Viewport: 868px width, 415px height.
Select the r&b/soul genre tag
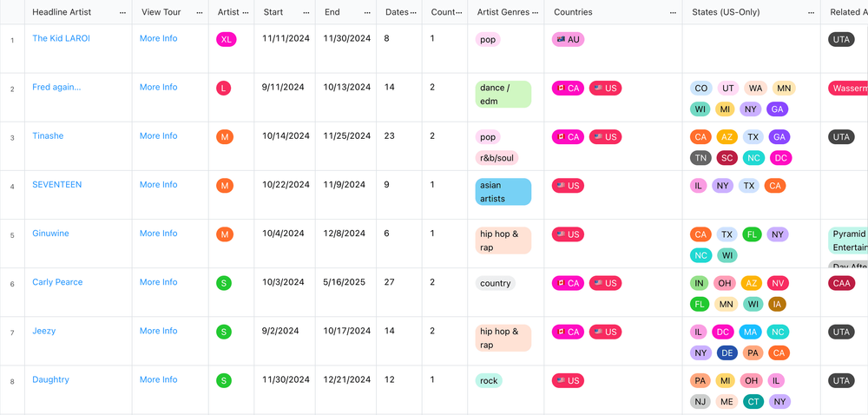[496, 158]
